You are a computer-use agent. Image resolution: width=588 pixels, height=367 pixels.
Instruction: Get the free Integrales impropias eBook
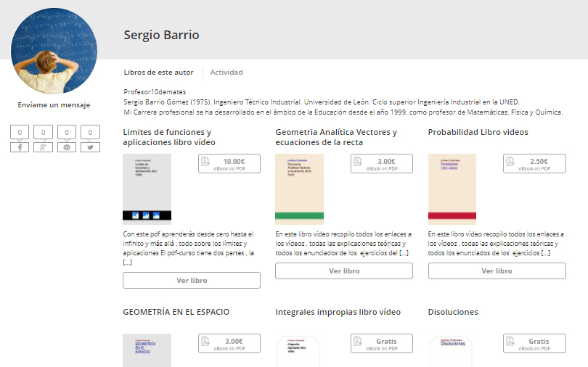382,343
